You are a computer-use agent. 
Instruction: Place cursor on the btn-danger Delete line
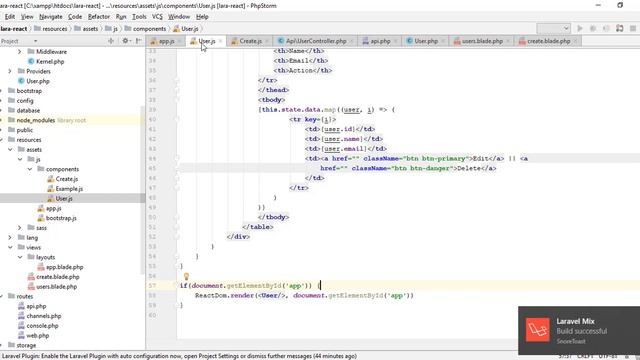coord(408,168)
